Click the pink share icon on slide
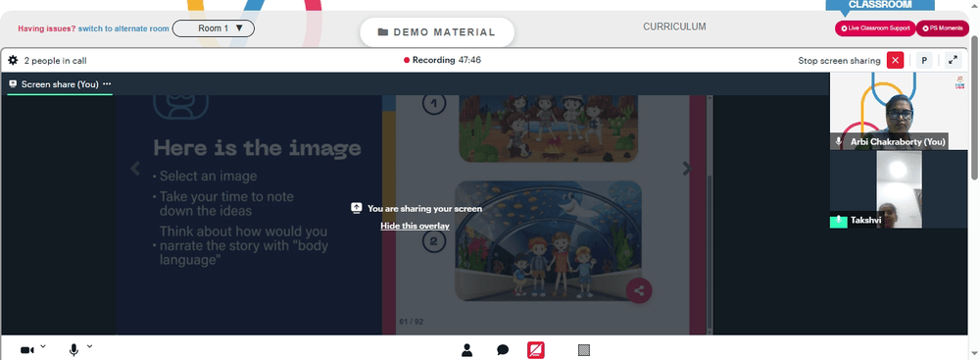The height and width of the screenshot is (360, 980). coord(639,290)
